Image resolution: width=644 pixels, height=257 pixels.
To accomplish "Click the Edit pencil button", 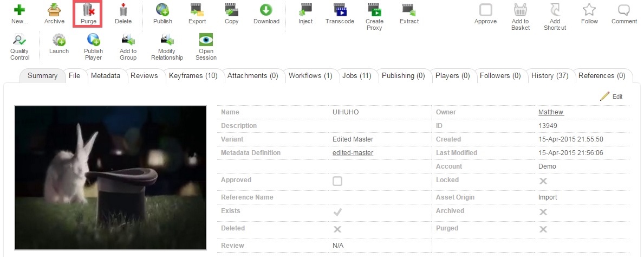I will point(612,97).
